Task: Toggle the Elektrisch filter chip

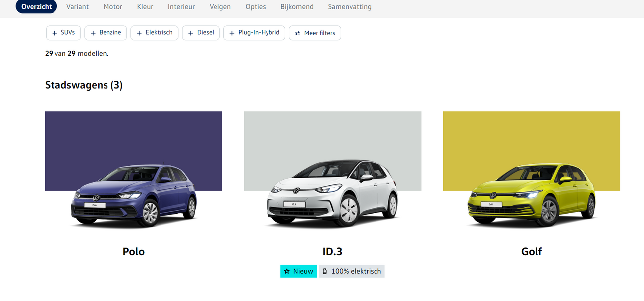Action: point(155,33)
